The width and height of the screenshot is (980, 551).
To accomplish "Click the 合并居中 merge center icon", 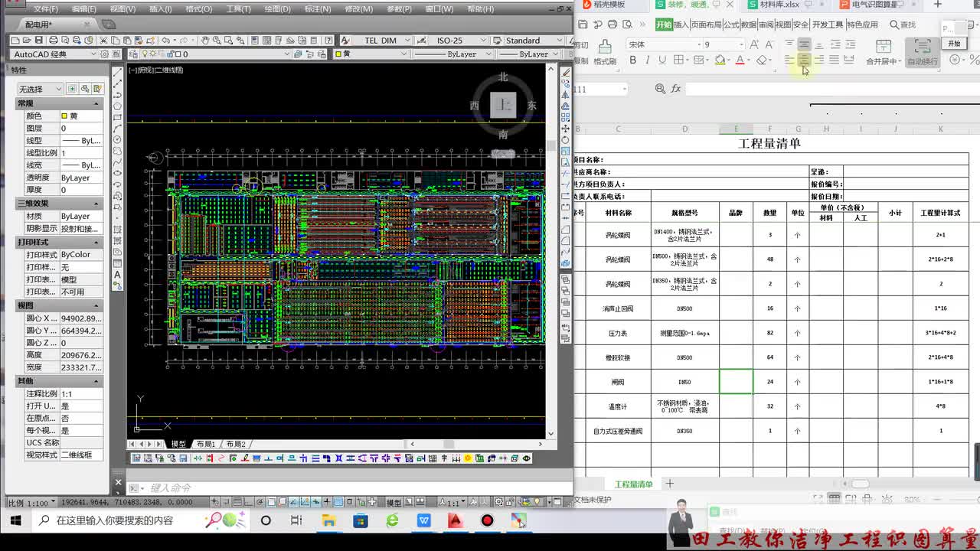I will point(884,53).
